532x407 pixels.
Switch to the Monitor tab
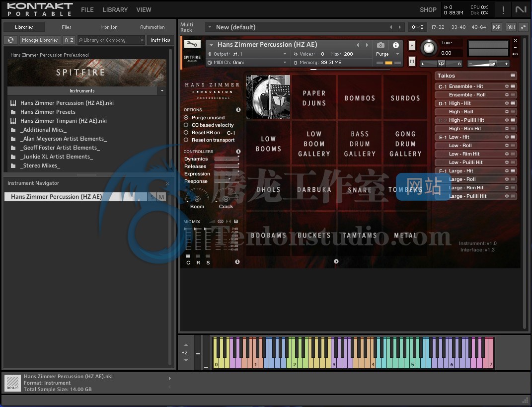pos(109,27)
